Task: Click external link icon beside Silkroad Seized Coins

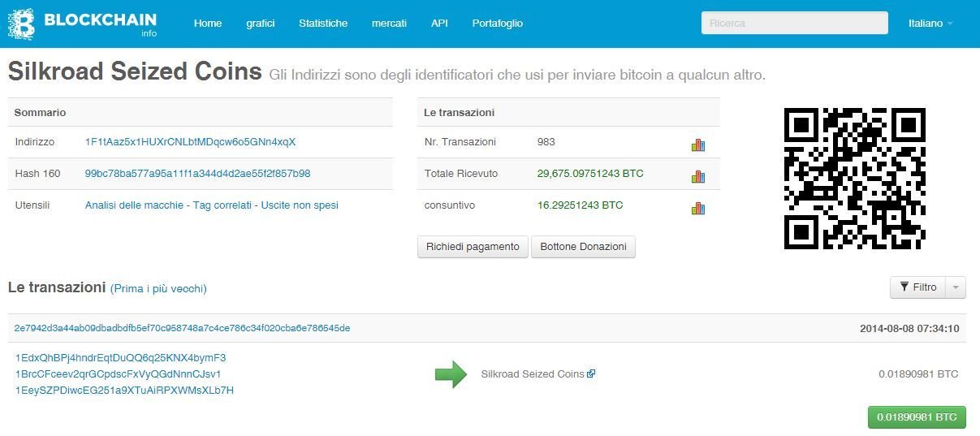Action: 591,374
